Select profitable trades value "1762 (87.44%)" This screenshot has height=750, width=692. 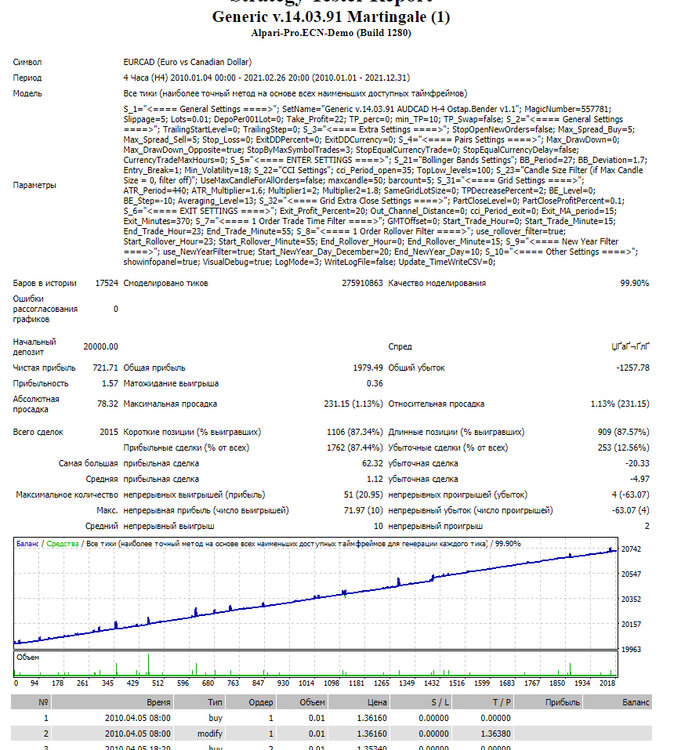[355, 448]
